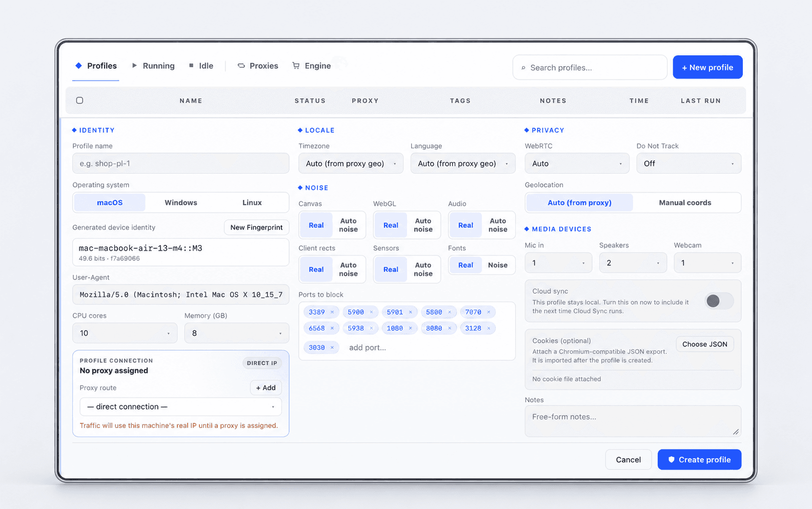Open the Memory (GB) dropdown
Image resolution: width=812 pixels, height=509 pixels.
tap(237, 333)
